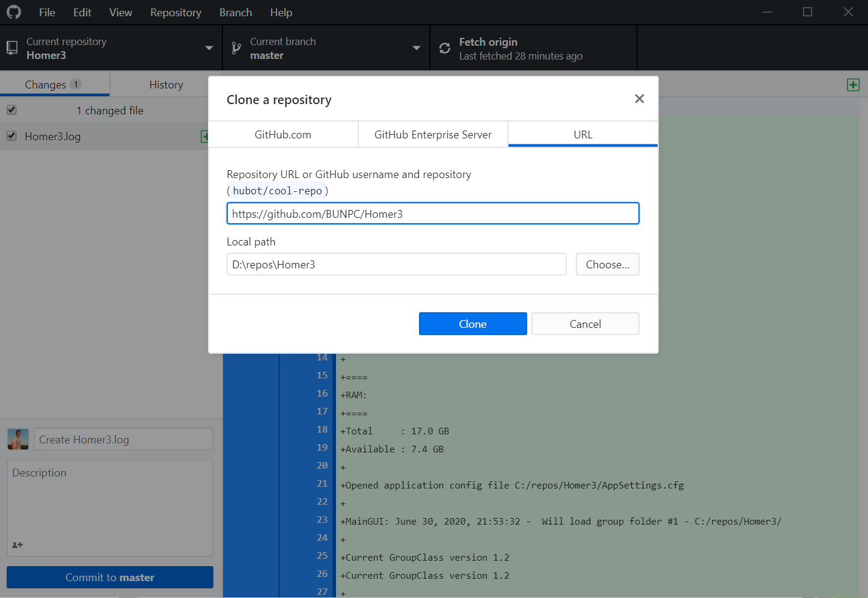The image size is (868, 598).
Task: Click diff line '+Available : 7.4 GB'
Action: point(392,449)
